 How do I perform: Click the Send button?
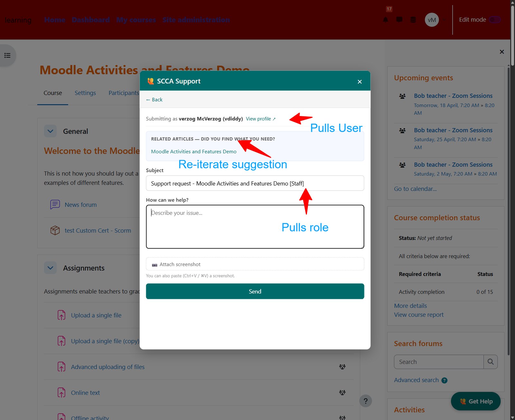(255, 291)
